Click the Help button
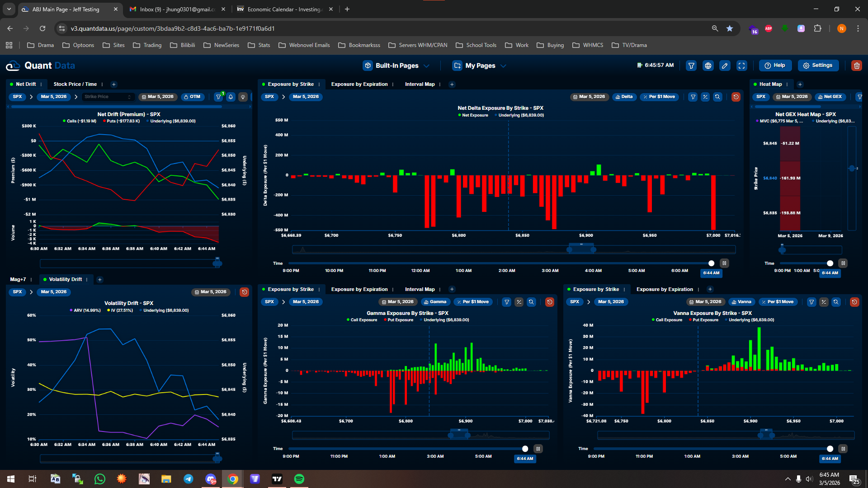The height and width of the screenshot is (488, 868). (775, 66)
